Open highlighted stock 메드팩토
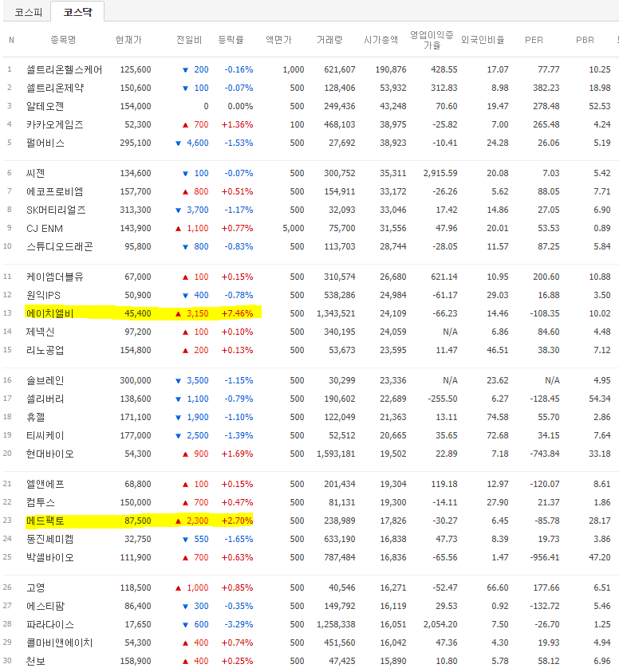The image size is (619, 672). pos(45,521)
